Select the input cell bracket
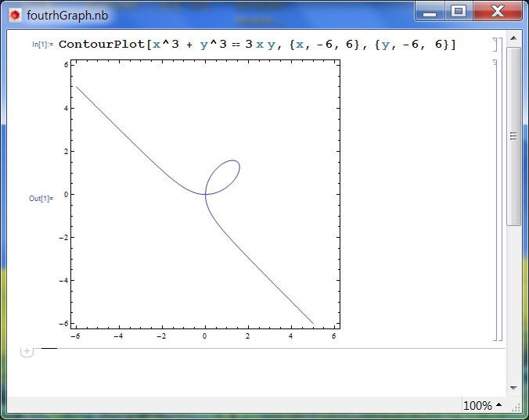 click(x=495, y=45)
